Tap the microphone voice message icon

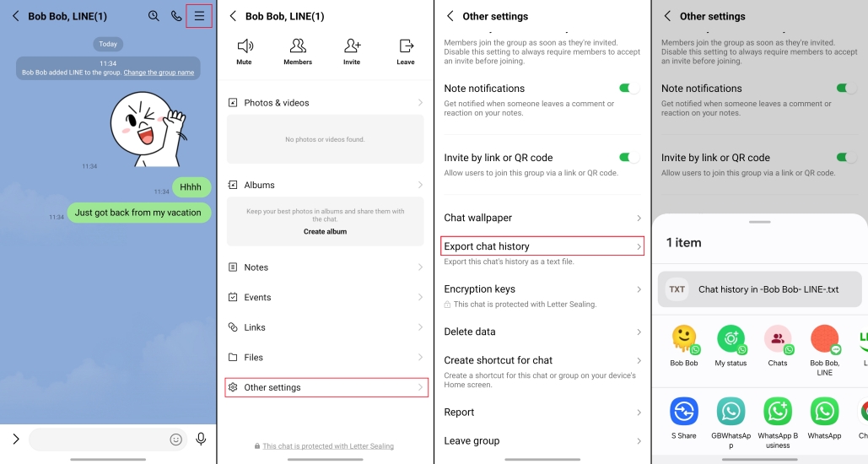tap(201, 439)
